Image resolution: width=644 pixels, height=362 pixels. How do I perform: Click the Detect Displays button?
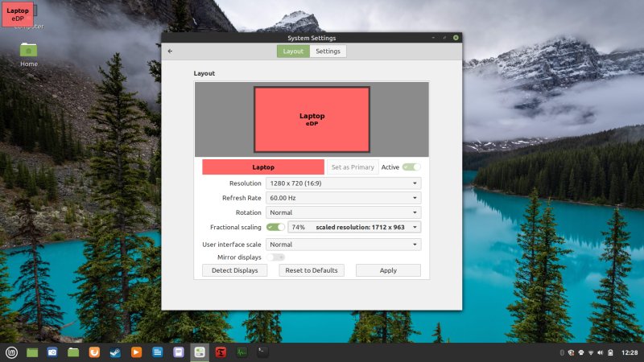point(234,270)
